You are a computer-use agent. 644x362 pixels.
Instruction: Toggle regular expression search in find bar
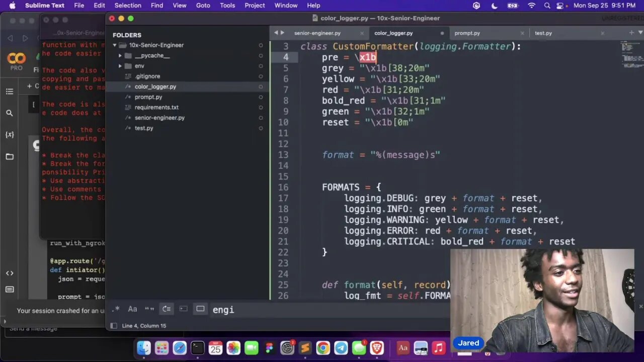pyautogui.click(x=116, y=309)
